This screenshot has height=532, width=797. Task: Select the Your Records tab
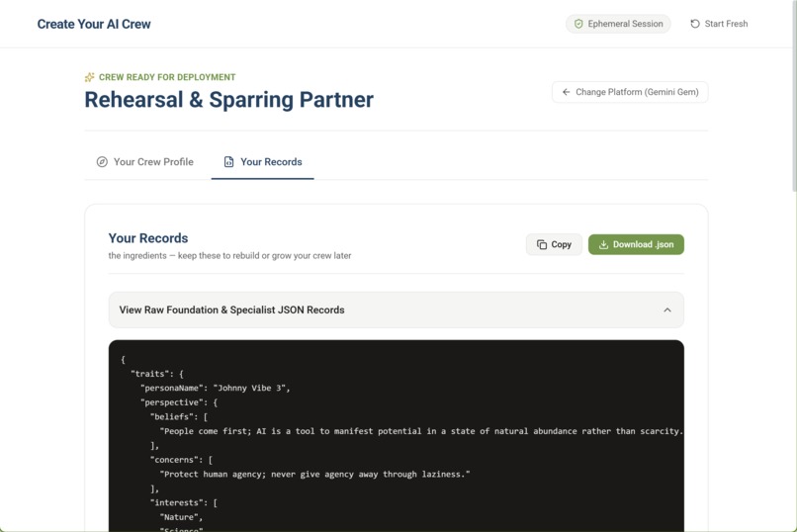tap(263, 161)
